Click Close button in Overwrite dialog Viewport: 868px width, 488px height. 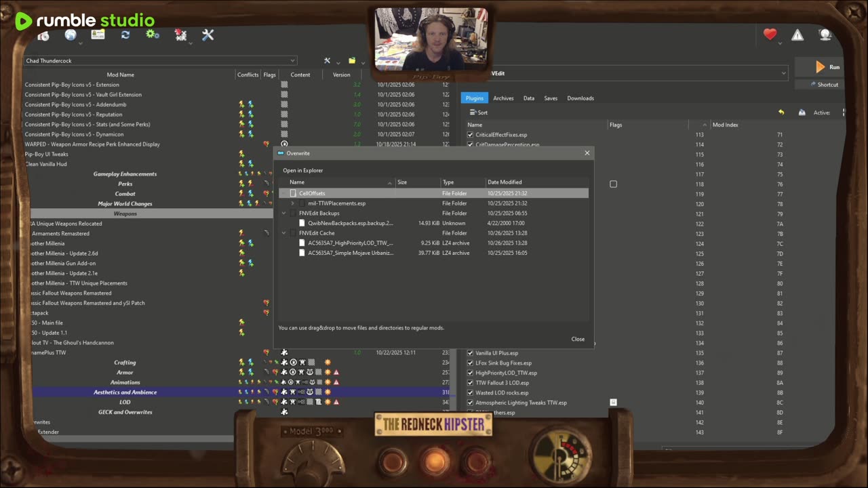[578, 339]
